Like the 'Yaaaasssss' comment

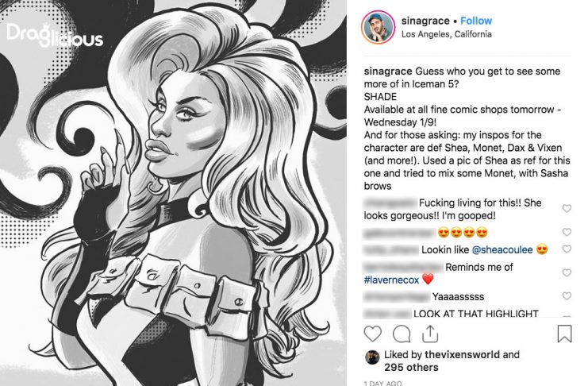tap(567, 296)
